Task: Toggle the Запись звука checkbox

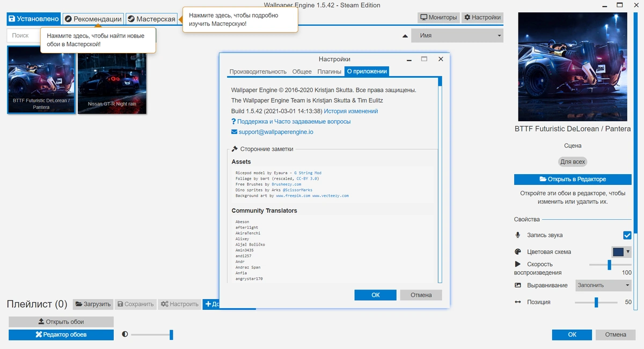Action: [627, 235]
